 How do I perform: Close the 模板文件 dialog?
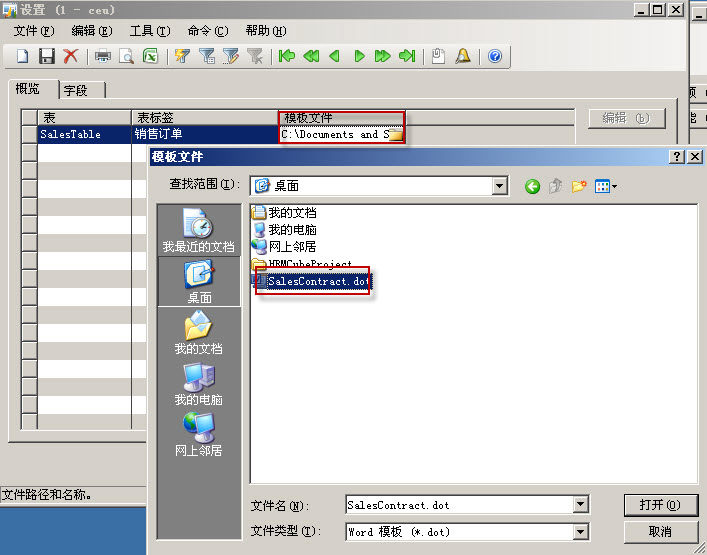pos(695,156)
